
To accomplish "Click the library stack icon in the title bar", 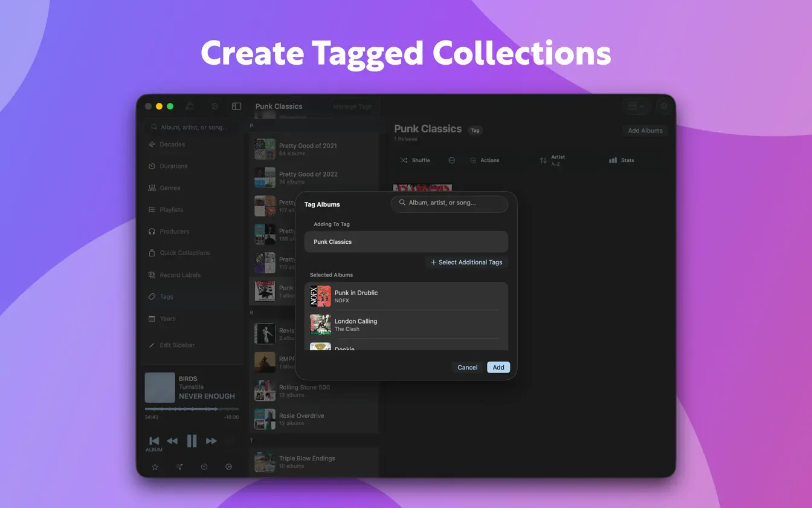I will click(x=190, y=106).
